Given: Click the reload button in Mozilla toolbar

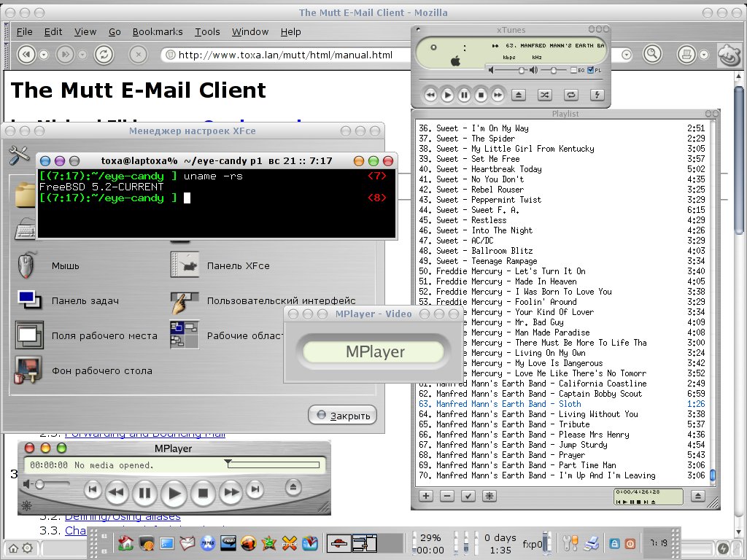Looking at the screenshot, I should (104, 55).
